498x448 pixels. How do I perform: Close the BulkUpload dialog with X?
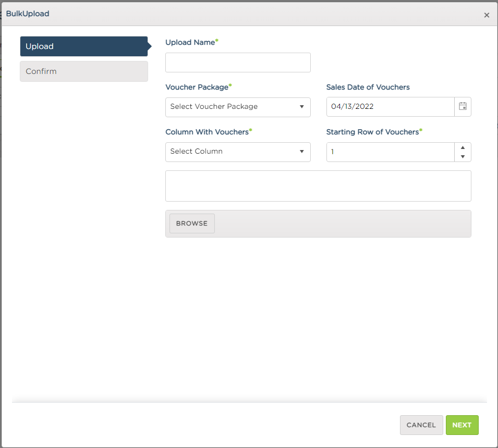pos(486,15)
